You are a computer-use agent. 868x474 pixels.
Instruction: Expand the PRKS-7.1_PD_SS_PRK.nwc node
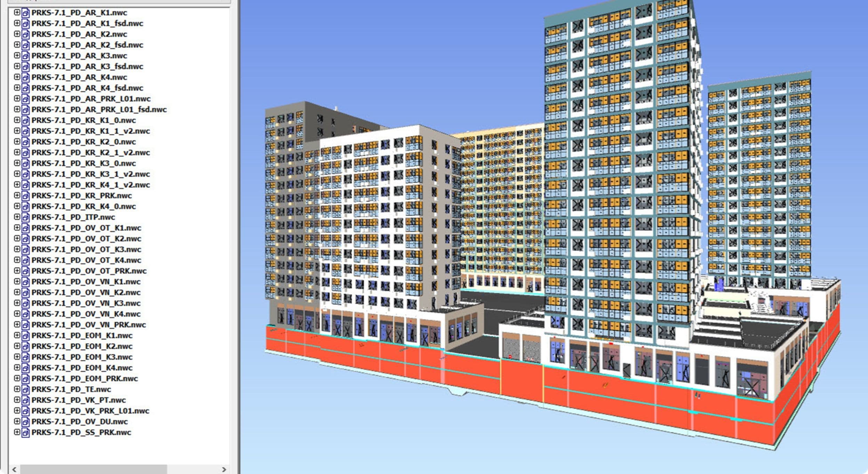click(16, 432)
